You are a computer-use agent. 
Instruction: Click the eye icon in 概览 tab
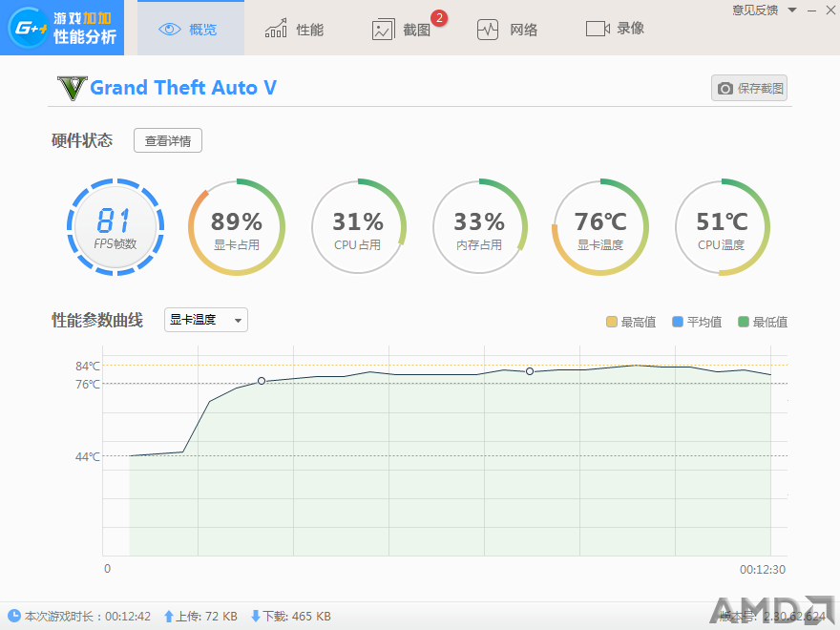170,29
